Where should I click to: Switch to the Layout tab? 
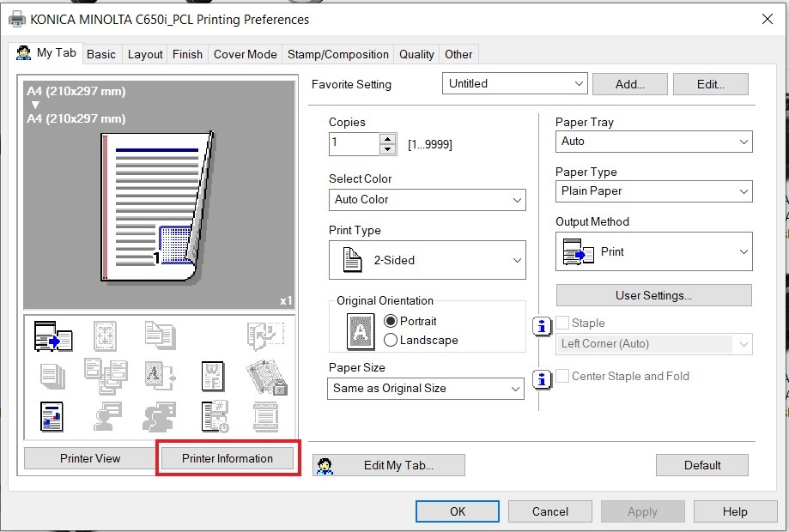(x=145, y=54)
